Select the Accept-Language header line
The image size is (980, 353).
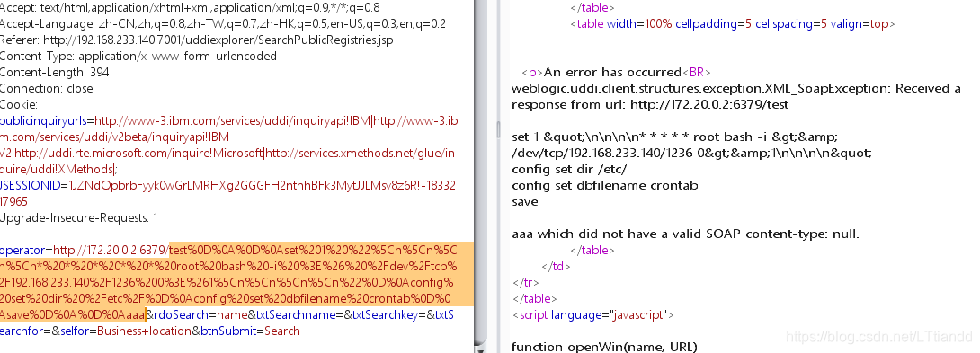click(223, 23)
